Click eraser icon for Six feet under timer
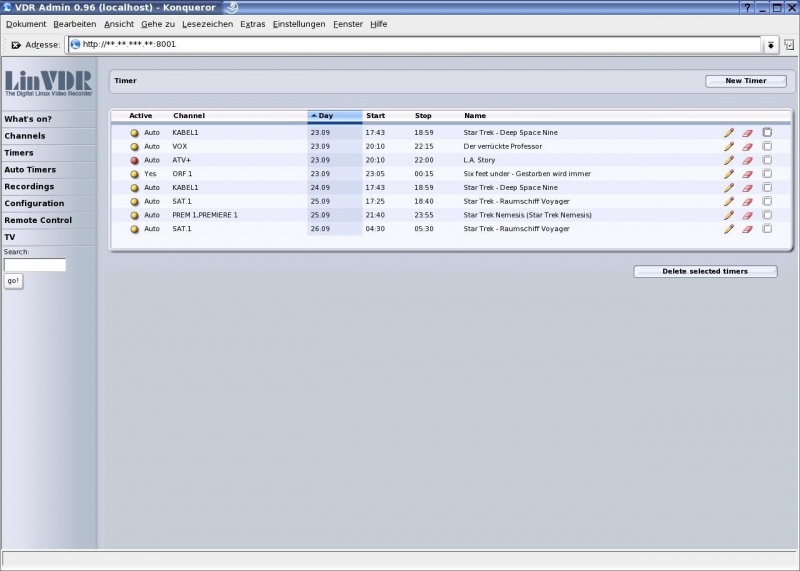This screenshot has height=571, width=800. [x=747, y=174]
